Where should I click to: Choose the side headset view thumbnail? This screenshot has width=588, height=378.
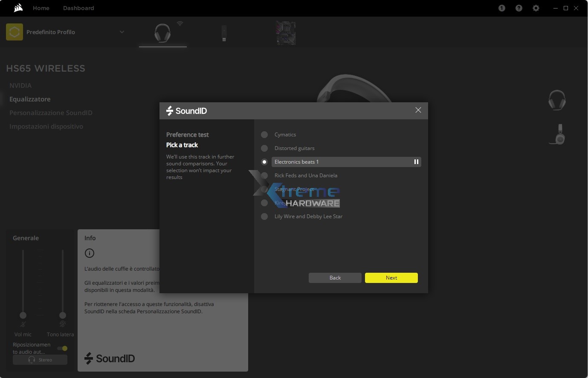pos(558,135)
